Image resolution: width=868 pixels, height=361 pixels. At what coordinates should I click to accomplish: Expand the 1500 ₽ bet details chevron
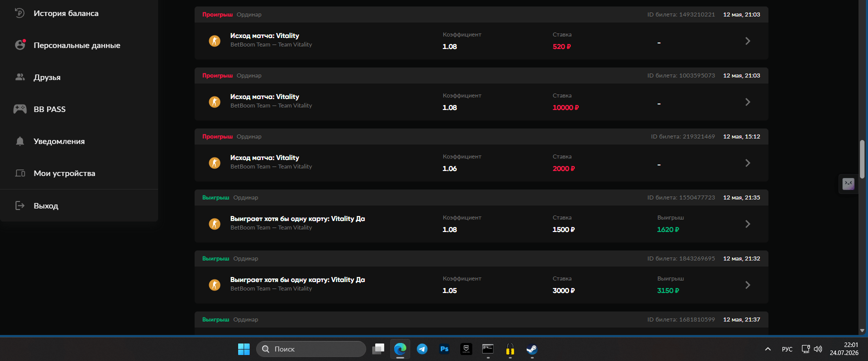coord(747,224)
